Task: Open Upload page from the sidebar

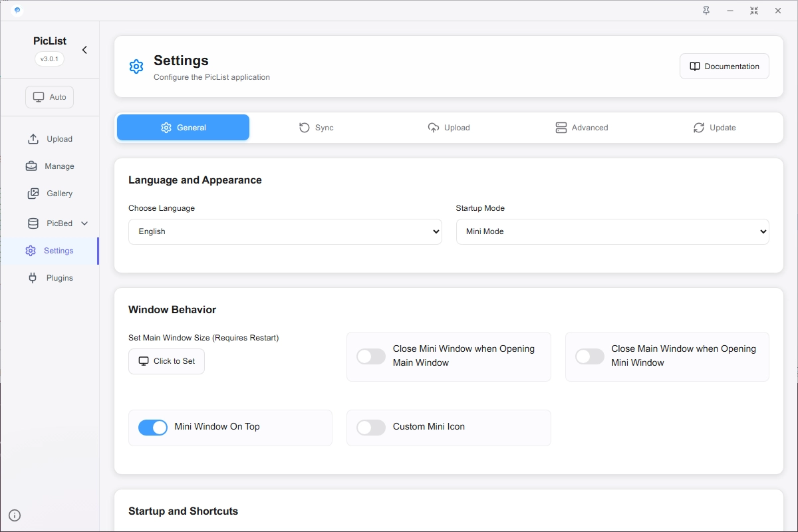Action: [50, 139]
